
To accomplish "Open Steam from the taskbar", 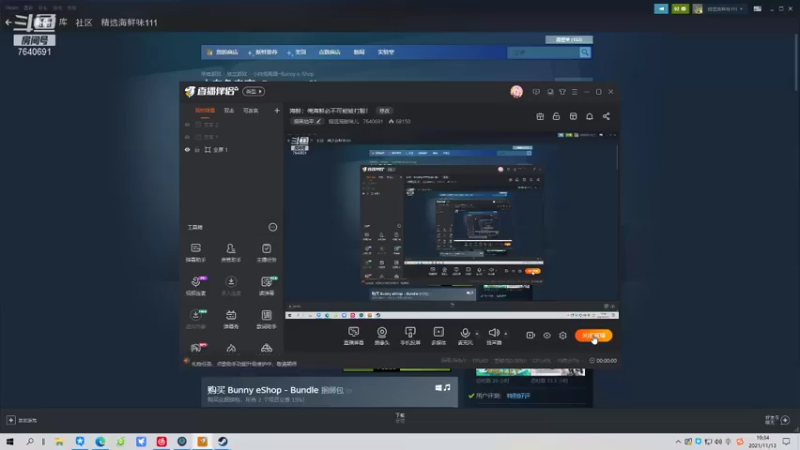I will click(223, 441).
